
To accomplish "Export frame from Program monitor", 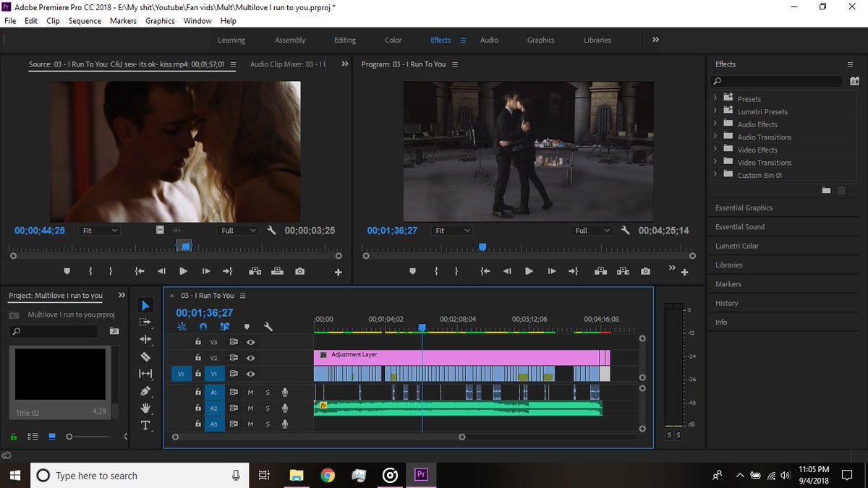I will tap(645, 271).
